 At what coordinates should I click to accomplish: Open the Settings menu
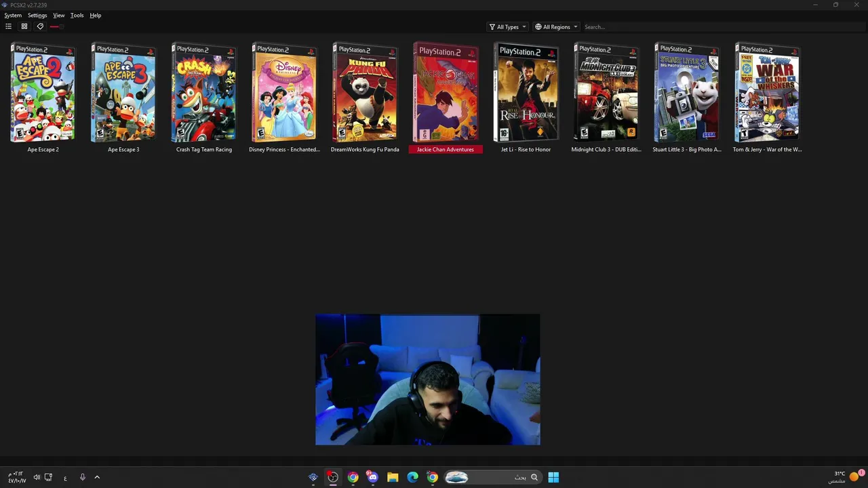point(37,15)
